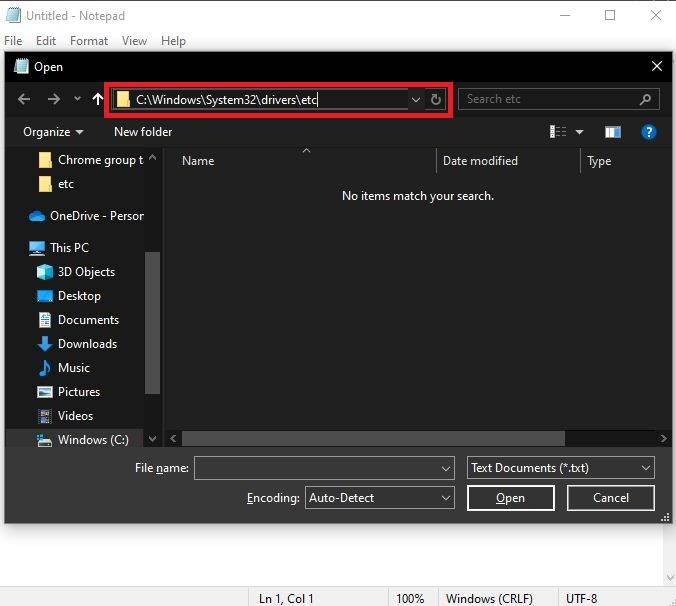676x606 pixels.
Task: Go up one folder level
Action: point(98,100)
